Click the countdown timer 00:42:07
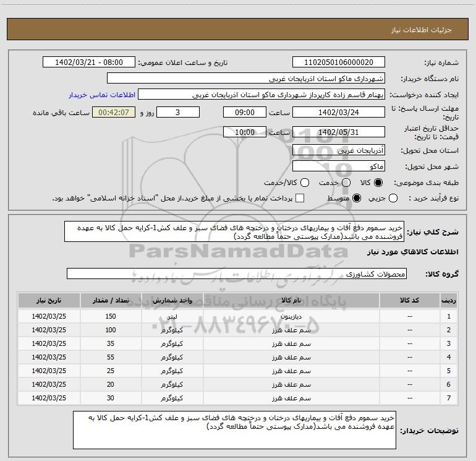This screenshot has height=461, width=476. click(114, 113)
